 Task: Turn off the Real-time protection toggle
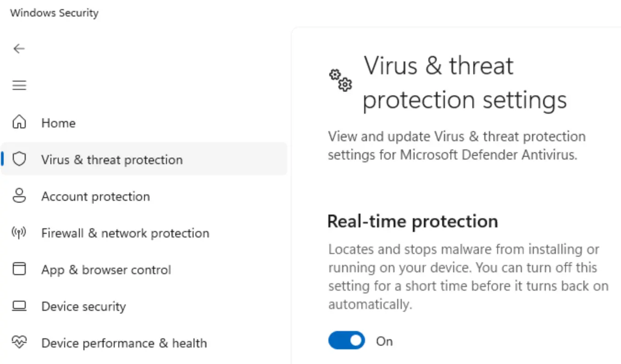coord(346,341)
